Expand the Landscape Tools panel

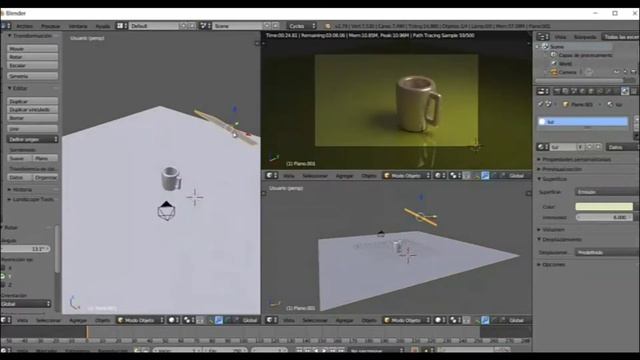click(x=31, y=200)
